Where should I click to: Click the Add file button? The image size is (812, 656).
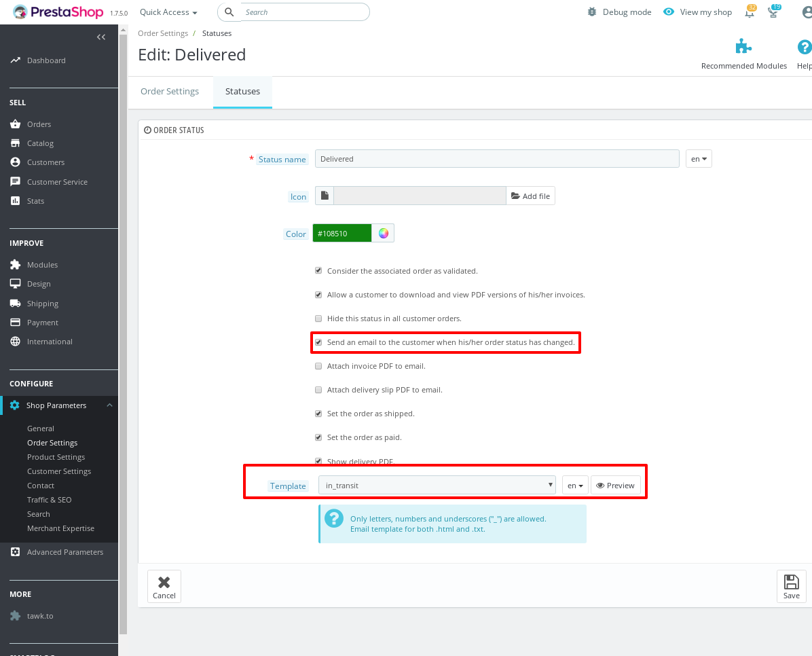(530, 196)
